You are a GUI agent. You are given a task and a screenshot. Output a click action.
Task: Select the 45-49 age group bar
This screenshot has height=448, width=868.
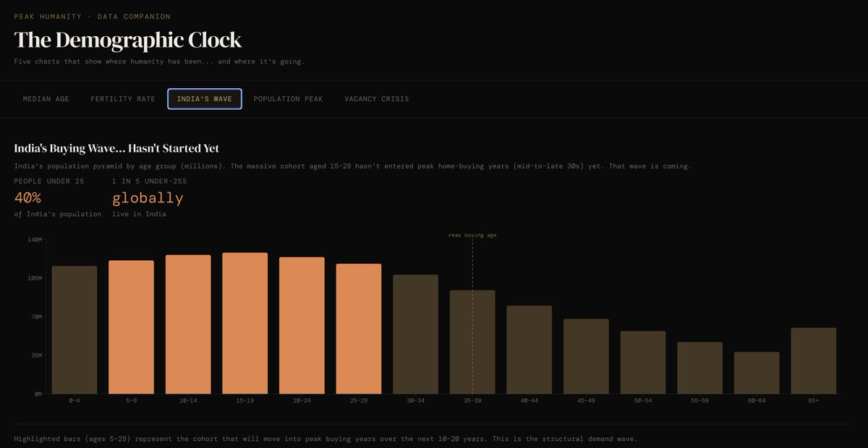click(586, 356)
